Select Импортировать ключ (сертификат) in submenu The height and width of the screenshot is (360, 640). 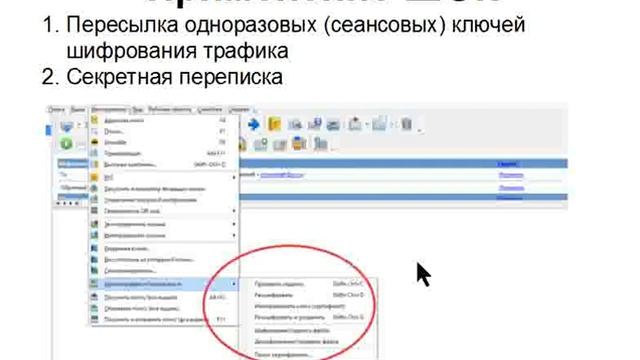[x=300, y=306]
